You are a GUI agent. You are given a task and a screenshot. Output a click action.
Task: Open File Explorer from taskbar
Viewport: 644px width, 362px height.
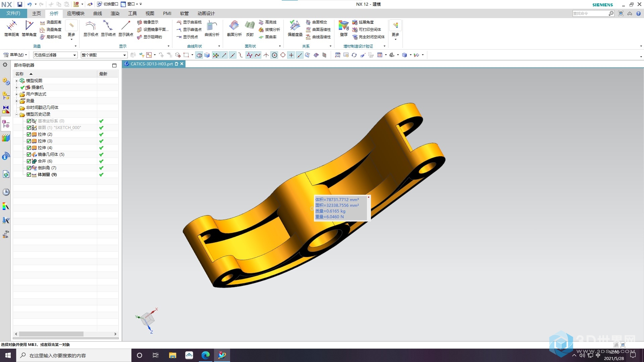pos(172,355)
